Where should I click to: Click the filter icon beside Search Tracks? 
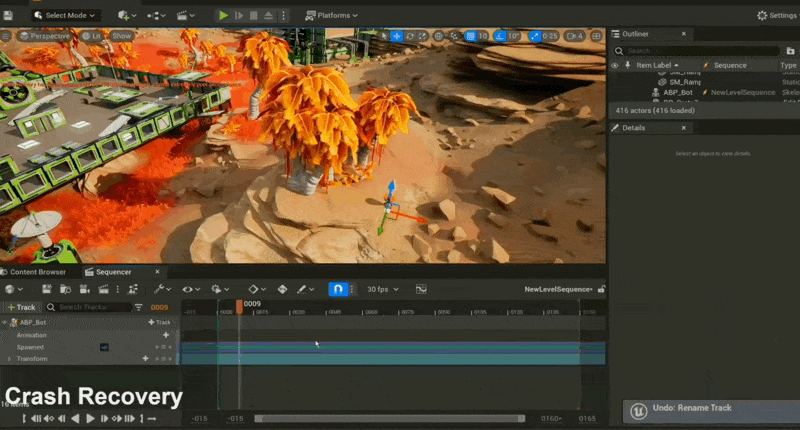(138, 308)
